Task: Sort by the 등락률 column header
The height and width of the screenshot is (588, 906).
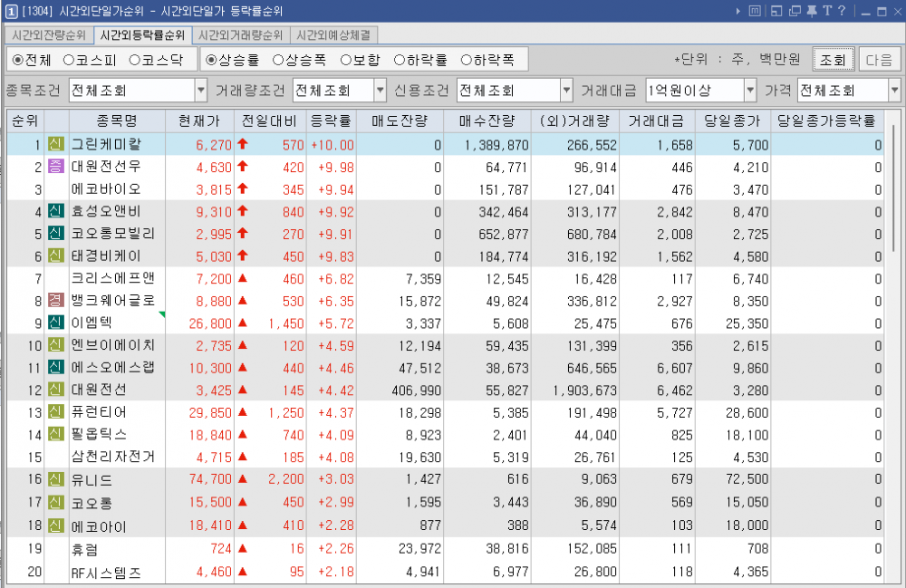Action: [x=331, y=121]
